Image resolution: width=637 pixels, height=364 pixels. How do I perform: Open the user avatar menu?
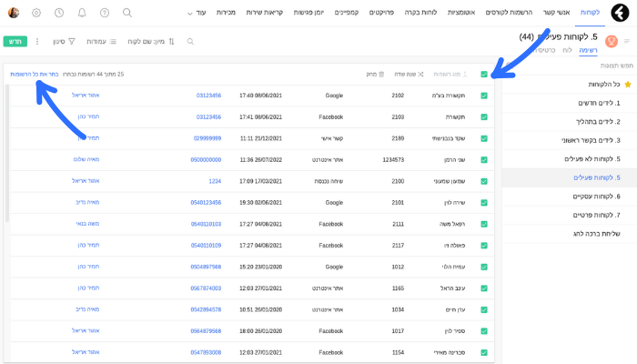[x=14, y=13]
